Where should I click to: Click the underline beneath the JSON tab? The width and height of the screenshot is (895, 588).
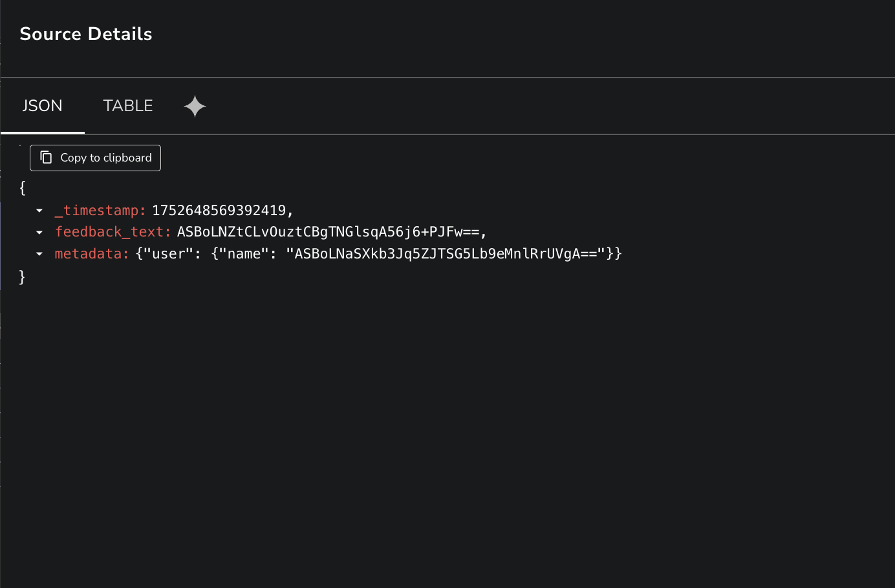42,133
